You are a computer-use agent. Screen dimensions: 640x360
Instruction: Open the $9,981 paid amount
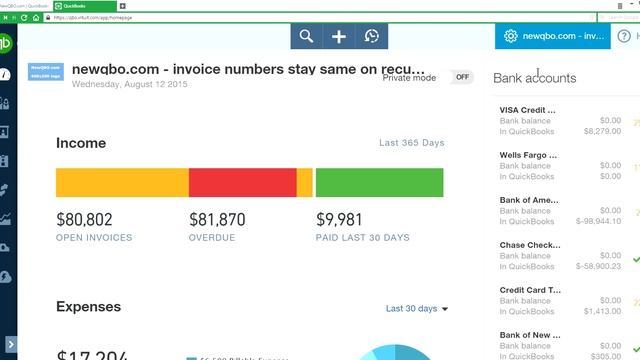[339, 220]
